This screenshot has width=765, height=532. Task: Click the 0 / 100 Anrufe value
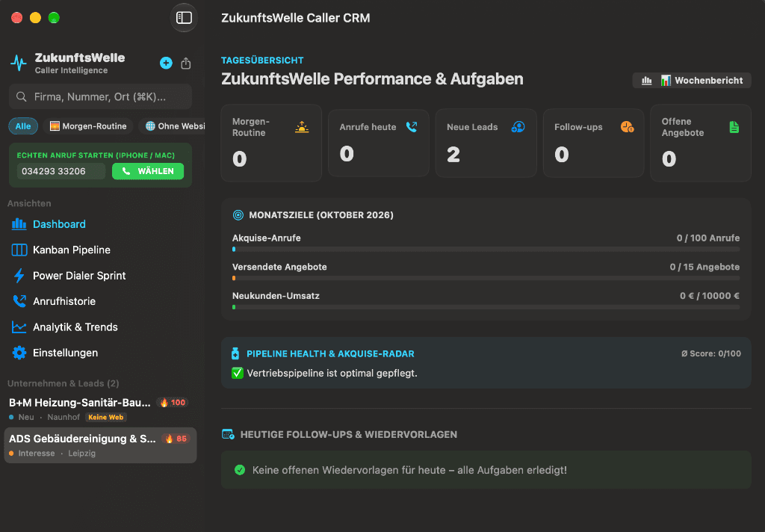[708, 238]
